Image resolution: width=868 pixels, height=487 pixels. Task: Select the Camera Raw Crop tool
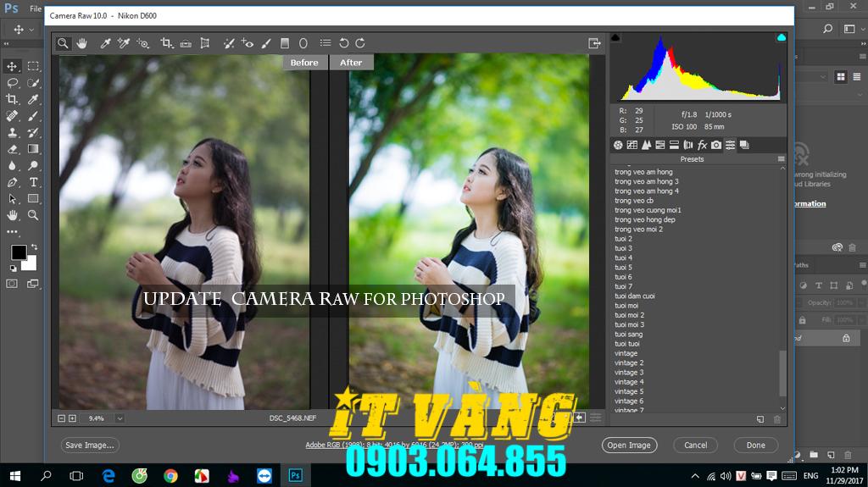[166, 43]
